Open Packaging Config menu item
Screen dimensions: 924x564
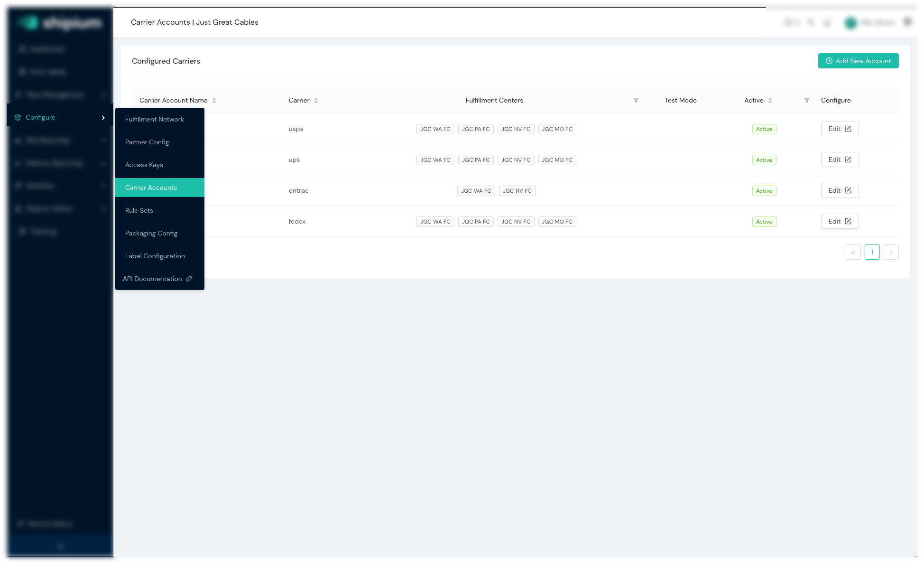pos(151,233)
